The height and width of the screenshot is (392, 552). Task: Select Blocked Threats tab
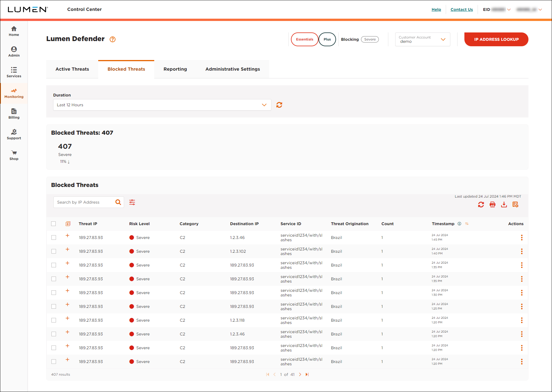[x=126, y=69]
